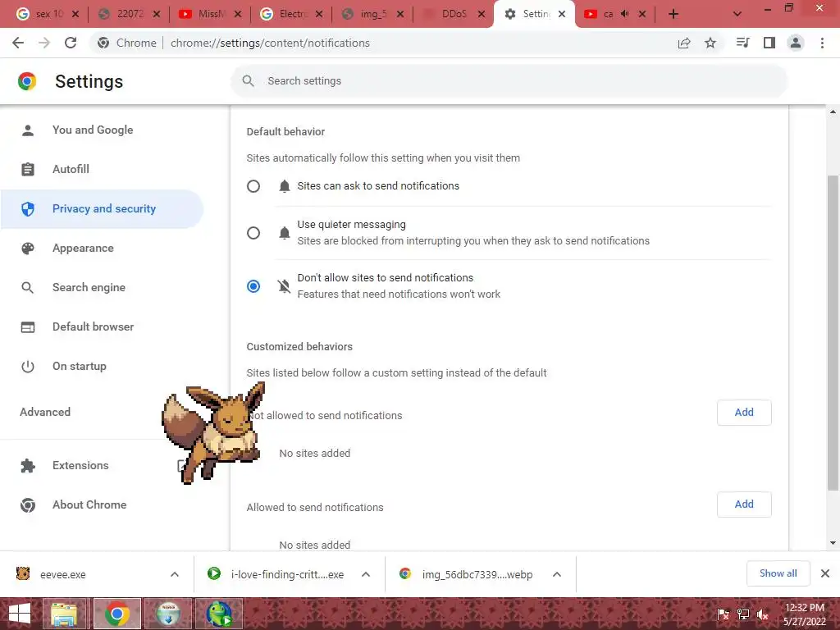Expand eevee.exe download options

coord(175,574)
